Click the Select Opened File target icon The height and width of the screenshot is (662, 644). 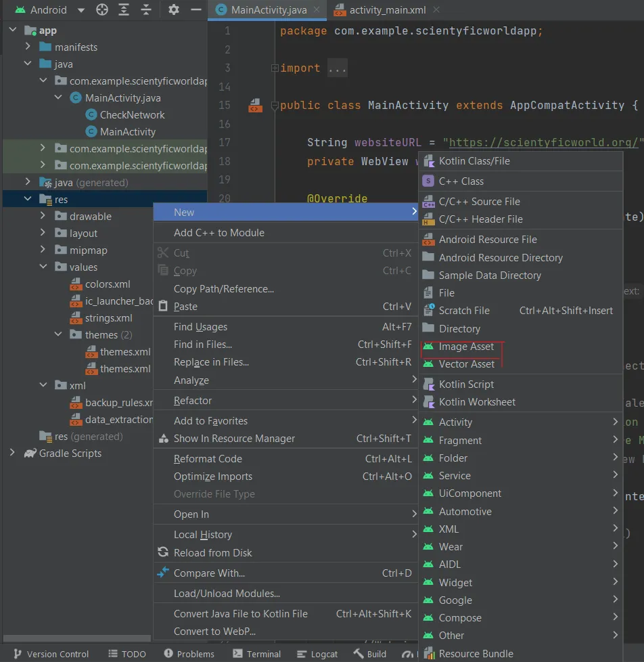pos(101,9)
